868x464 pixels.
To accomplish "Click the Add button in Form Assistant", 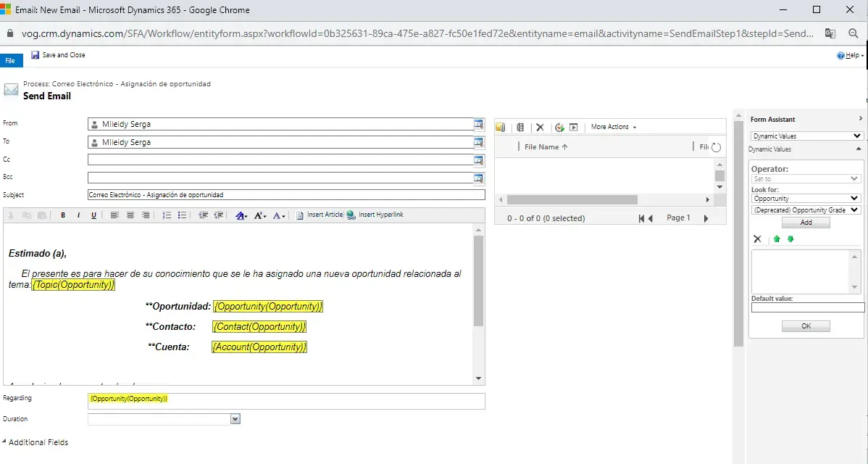I will click(x=806, y=223).
